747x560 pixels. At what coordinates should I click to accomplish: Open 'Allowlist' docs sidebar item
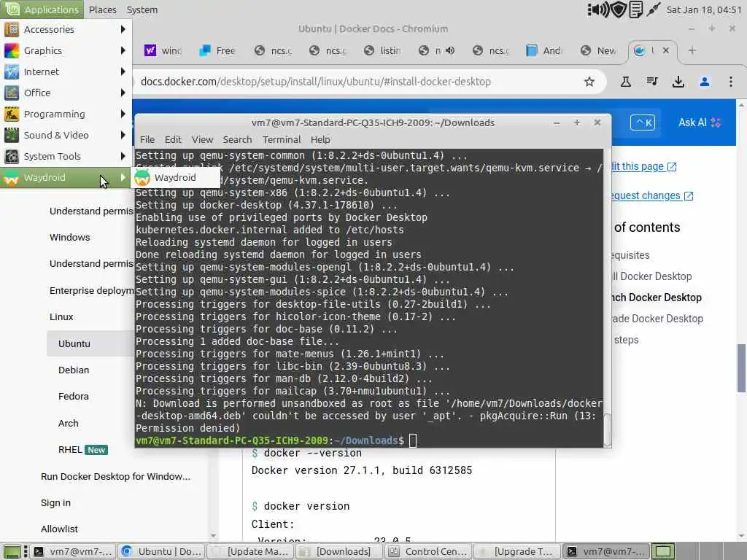tap(59, 529)
